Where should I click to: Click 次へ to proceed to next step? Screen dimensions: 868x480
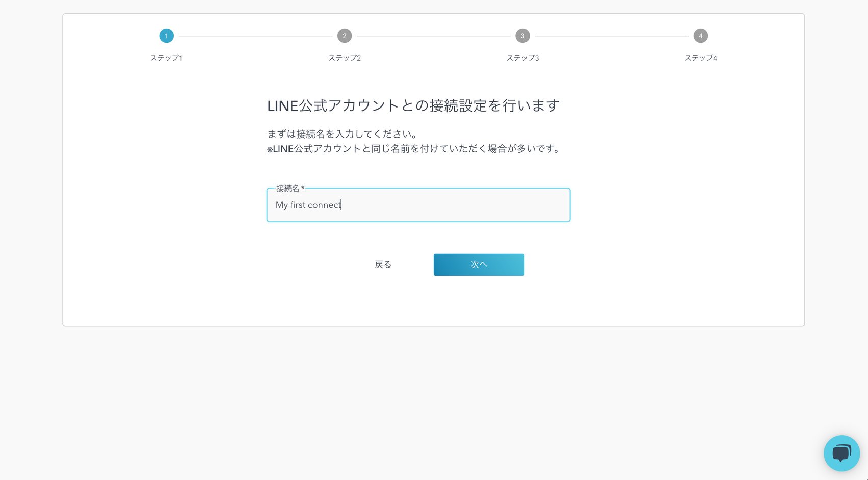tap(479, 264)
